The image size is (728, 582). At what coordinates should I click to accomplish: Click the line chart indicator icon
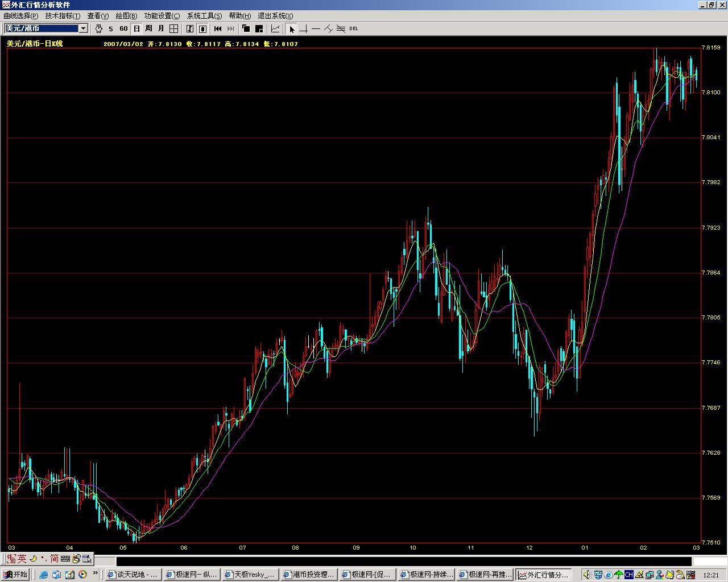click(x=275, y=28)
